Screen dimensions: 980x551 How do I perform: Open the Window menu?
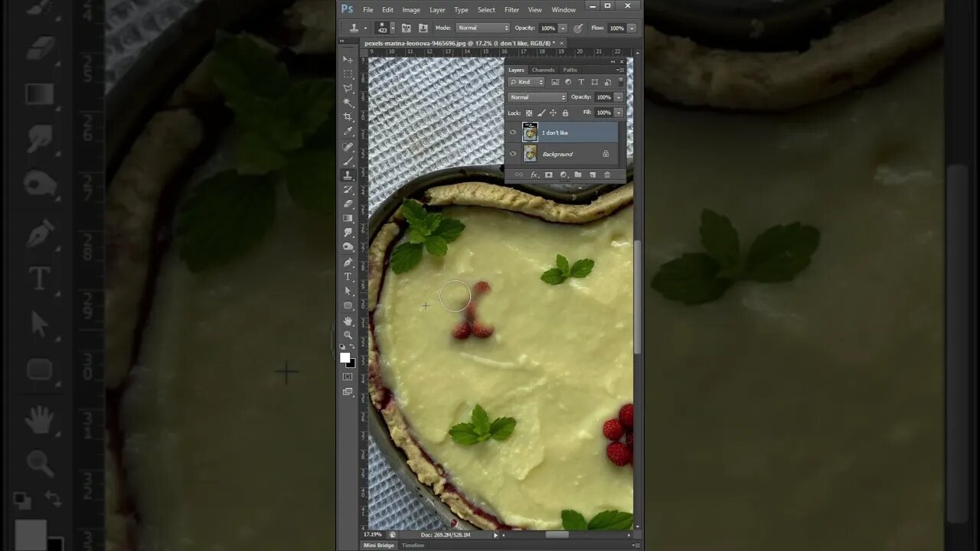(563, 10)
